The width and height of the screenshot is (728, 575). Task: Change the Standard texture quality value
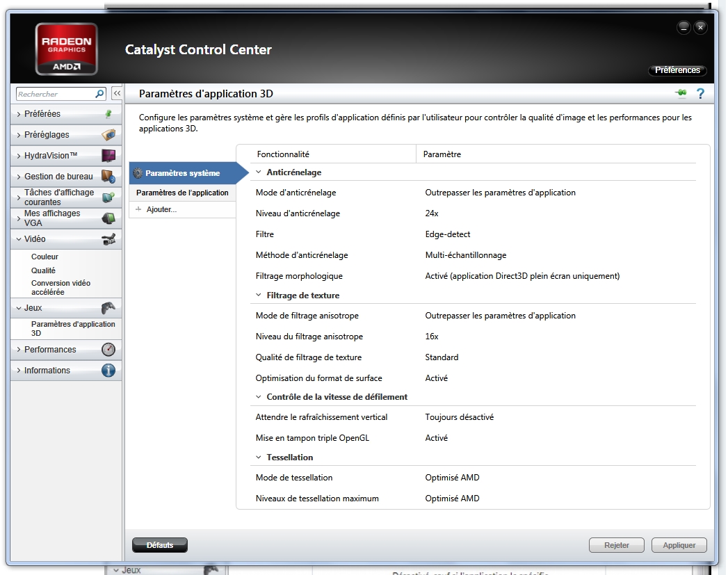click(x=442, y=357)
